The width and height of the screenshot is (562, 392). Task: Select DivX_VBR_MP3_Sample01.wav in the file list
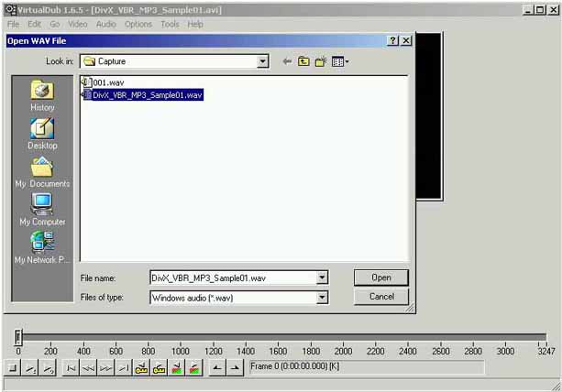143,95
